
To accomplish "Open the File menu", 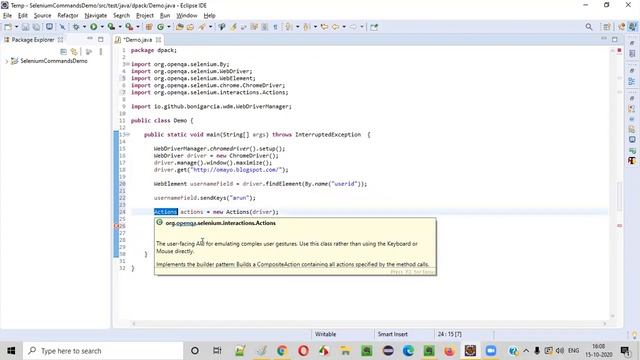I will pyautogui.click(x=7, y=16).
